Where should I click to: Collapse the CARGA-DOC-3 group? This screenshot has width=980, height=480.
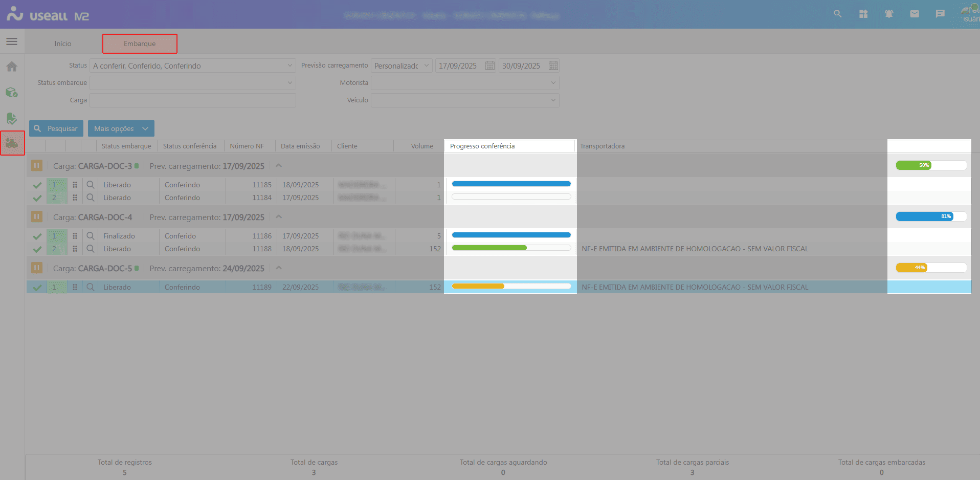click(279, 165)
